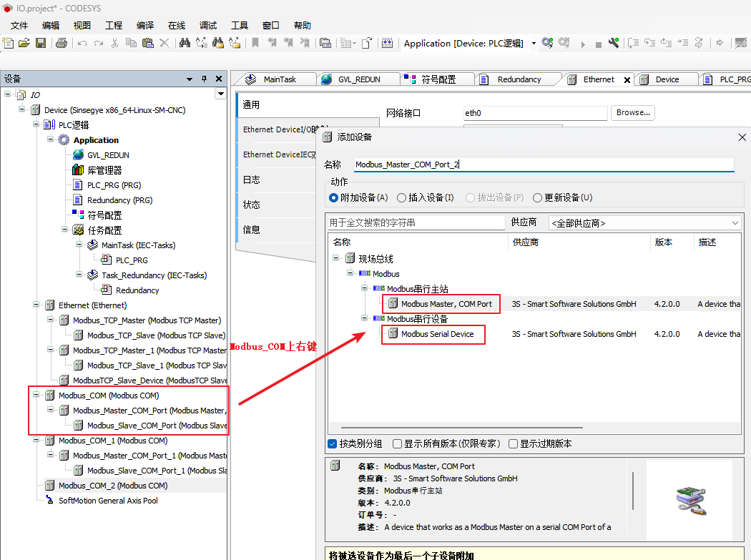Select the Modbus Master, COM Port device
The height and width of the screenshot is (560, 751).
point(446,304)
